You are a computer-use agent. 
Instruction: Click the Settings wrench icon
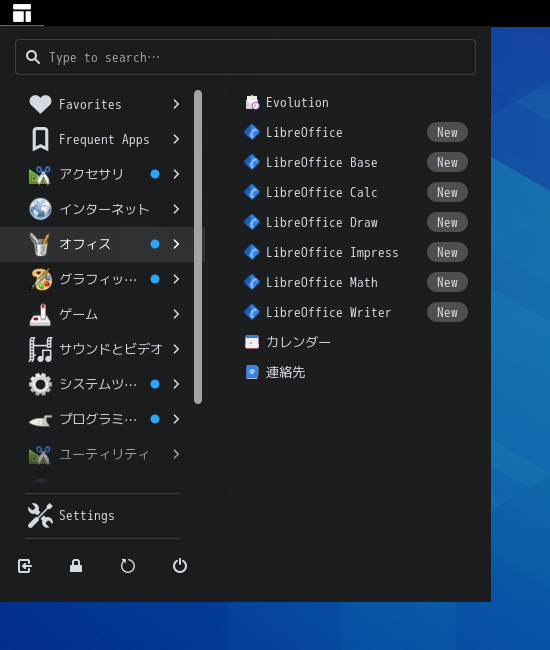40,515
